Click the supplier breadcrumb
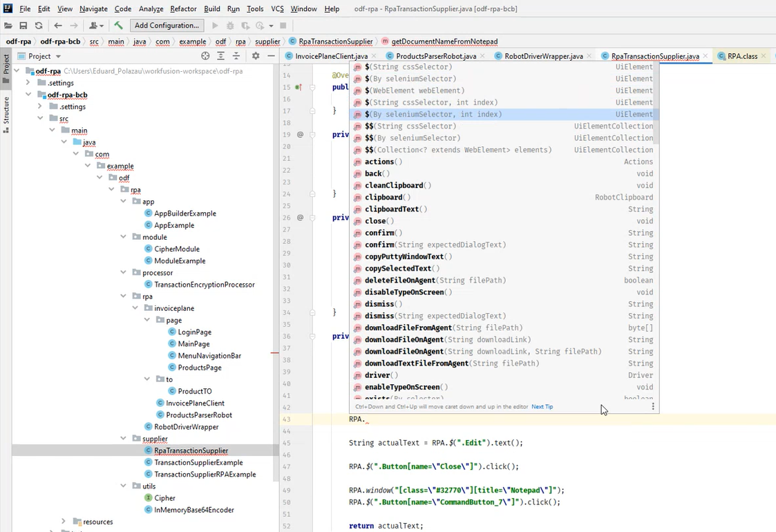Viewport: 776px width, 532px height. [x=267, y=41]
